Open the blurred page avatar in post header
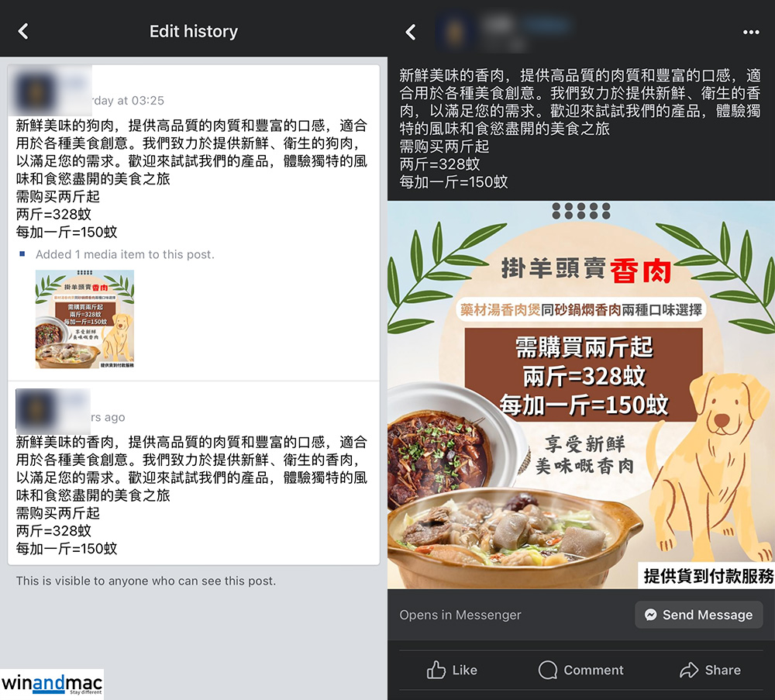Image resolution: width=775 pixels, height=700 pixels. (453, 32)
